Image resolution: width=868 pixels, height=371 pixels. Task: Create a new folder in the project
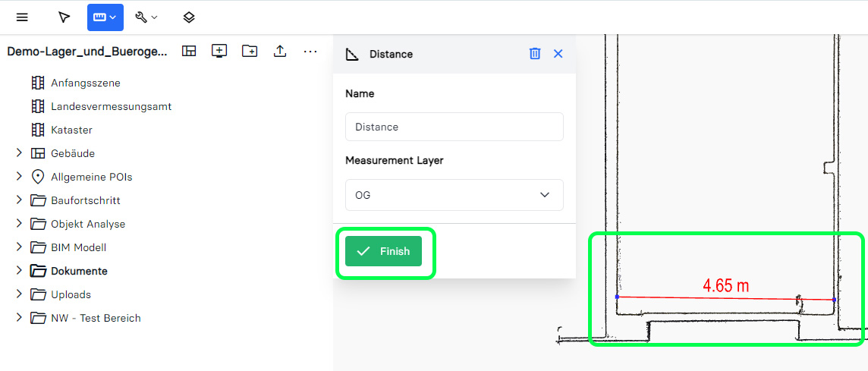[250, 51]
